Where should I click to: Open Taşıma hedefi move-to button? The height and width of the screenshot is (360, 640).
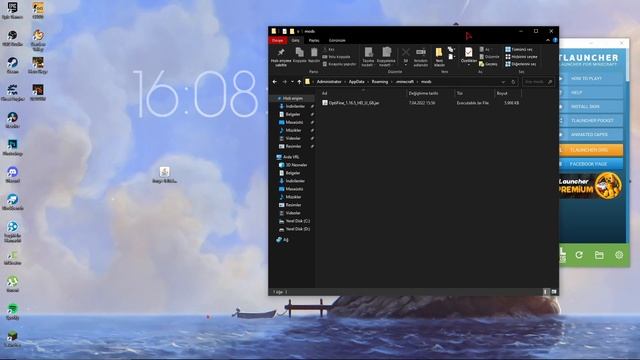pos(368,57)
